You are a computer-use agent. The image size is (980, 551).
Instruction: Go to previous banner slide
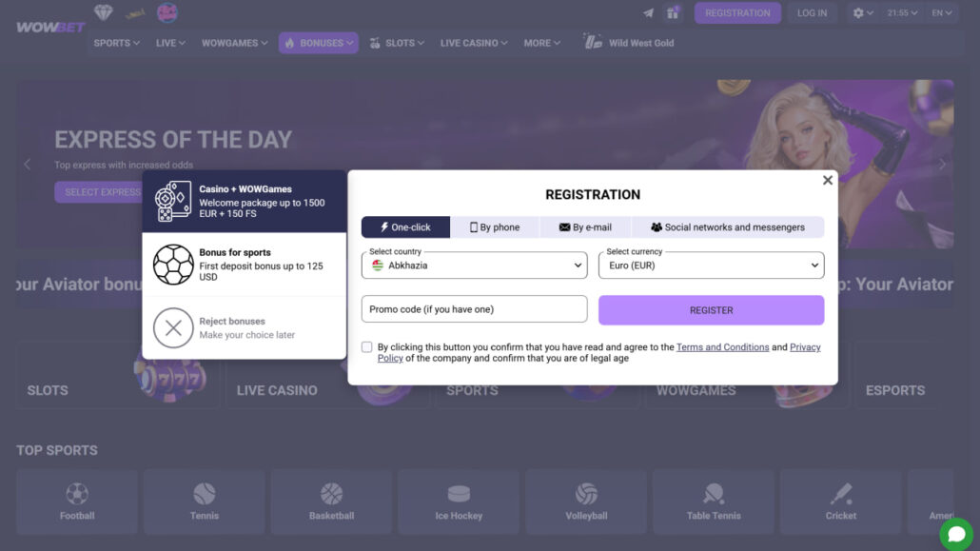pyautogui.click(x=27, y=165)
